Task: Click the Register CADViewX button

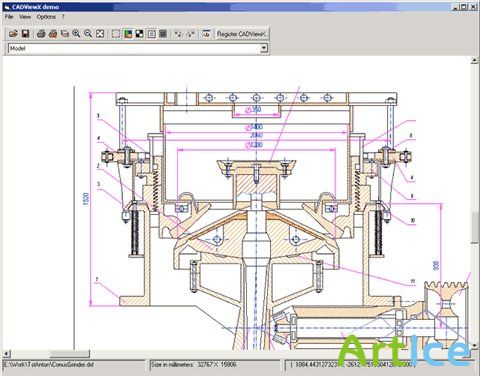Action: coord(242,34)
